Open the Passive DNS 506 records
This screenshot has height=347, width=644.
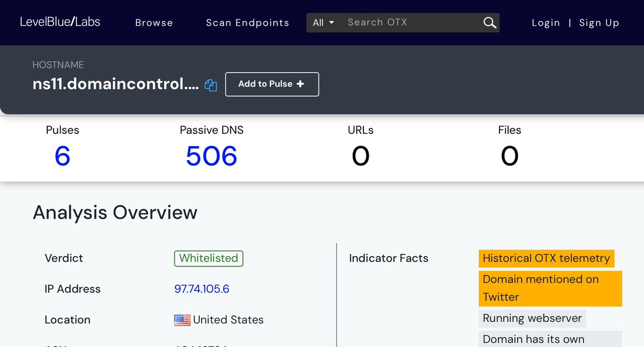(211, 156)
